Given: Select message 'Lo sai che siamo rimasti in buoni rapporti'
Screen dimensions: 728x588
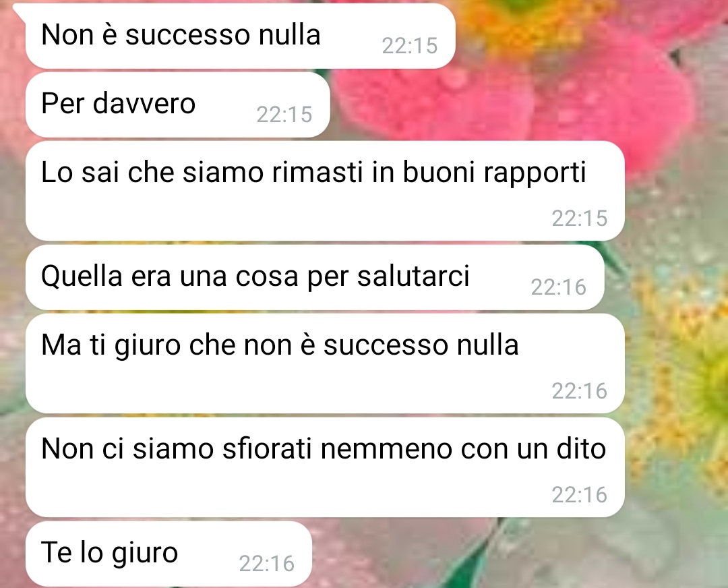Looking at the screenshot, I should (325, 191).
